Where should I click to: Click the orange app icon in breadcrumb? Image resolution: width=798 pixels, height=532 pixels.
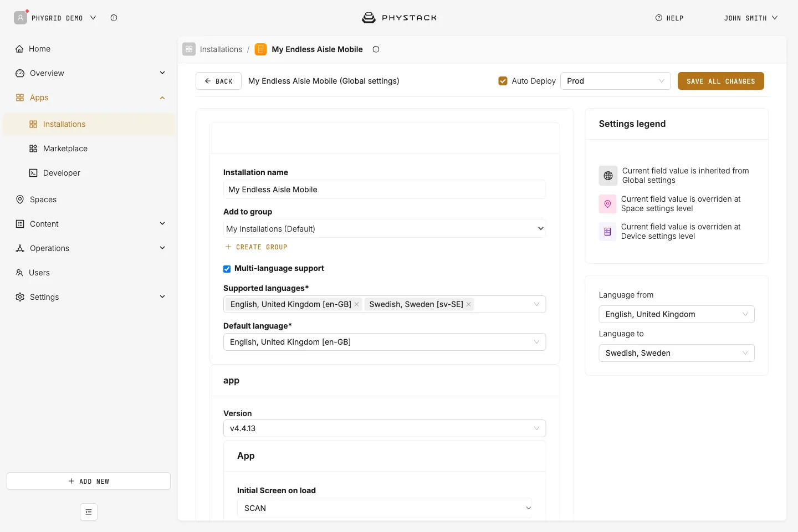(260, 49)
